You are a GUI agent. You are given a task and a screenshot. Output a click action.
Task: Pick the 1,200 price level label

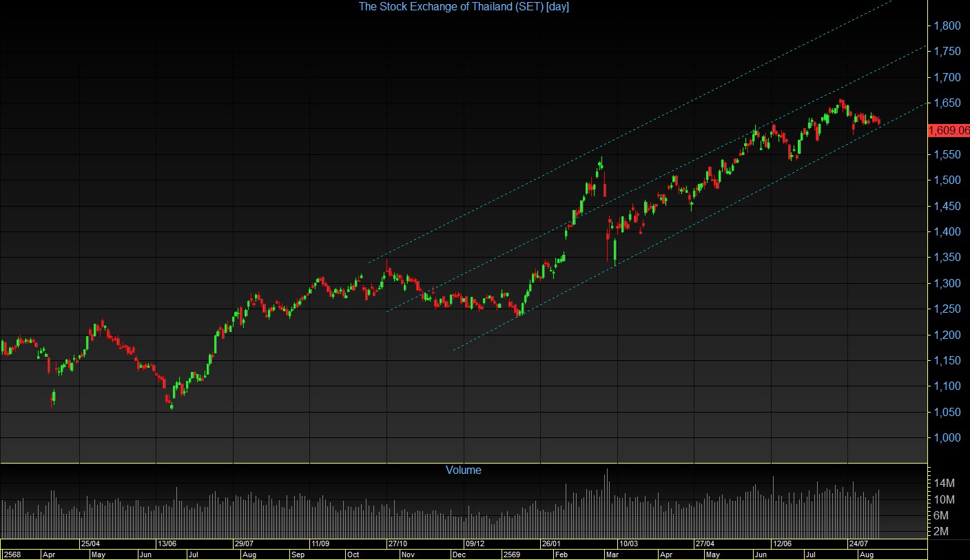click(947, 335)
